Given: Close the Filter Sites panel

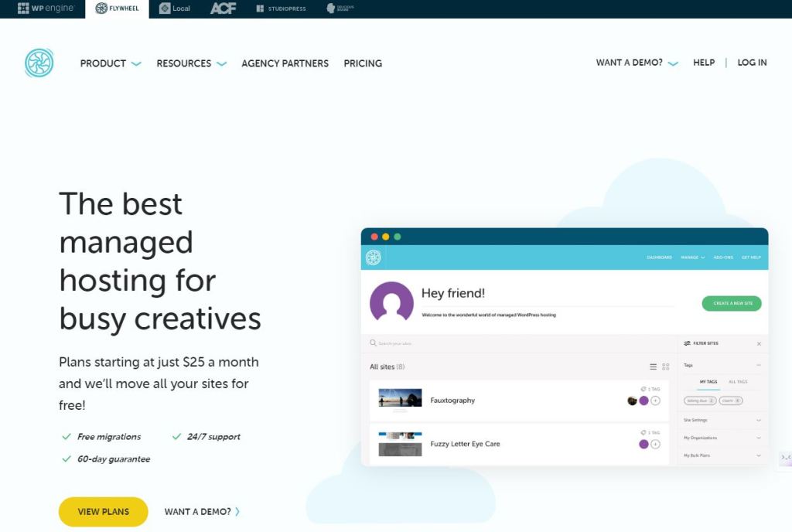Looking at the screenshot, I should coord(759,344).
